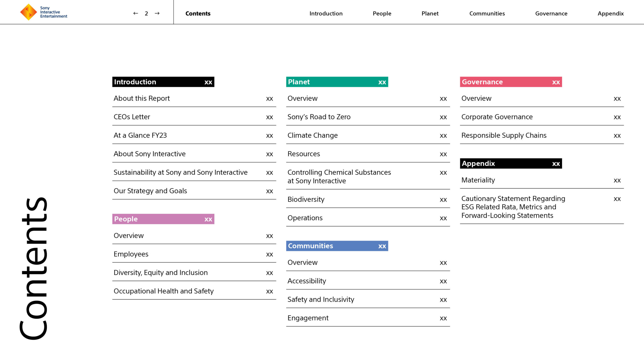Screen dimensions: 644x362
Task: Open Biodiversity entry
Action: (368, 199)
